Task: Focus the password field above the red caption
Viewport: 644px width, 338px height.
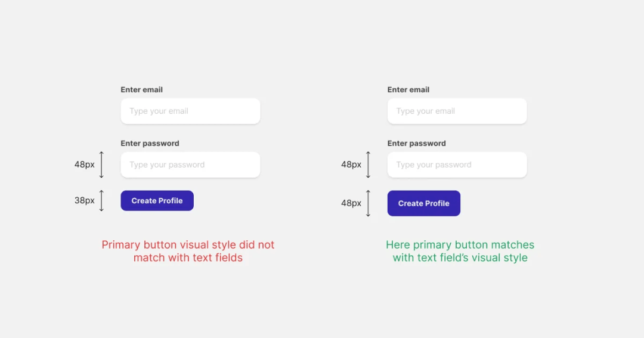Action: point(190,165)
